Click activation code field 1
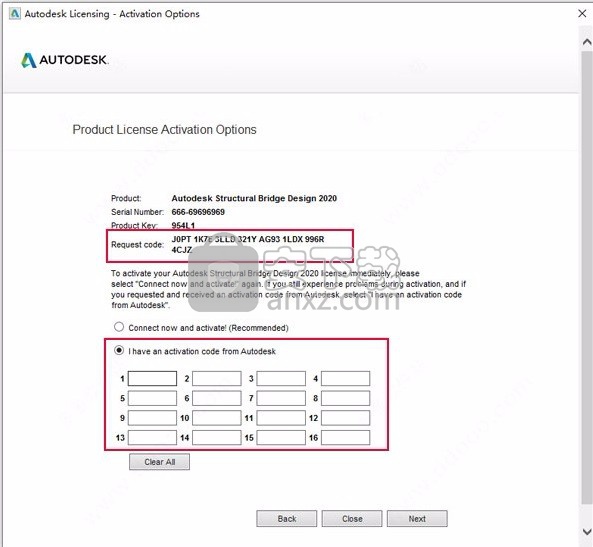 [152, 378]
